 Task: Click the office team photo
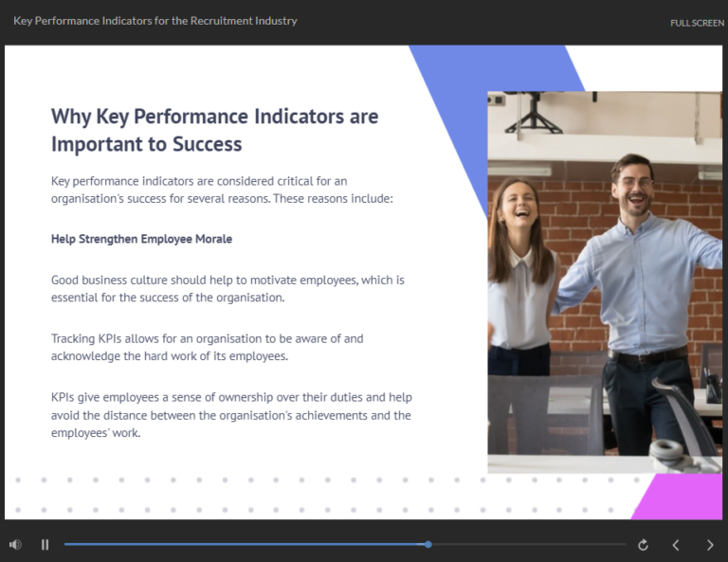pos(605,281)
